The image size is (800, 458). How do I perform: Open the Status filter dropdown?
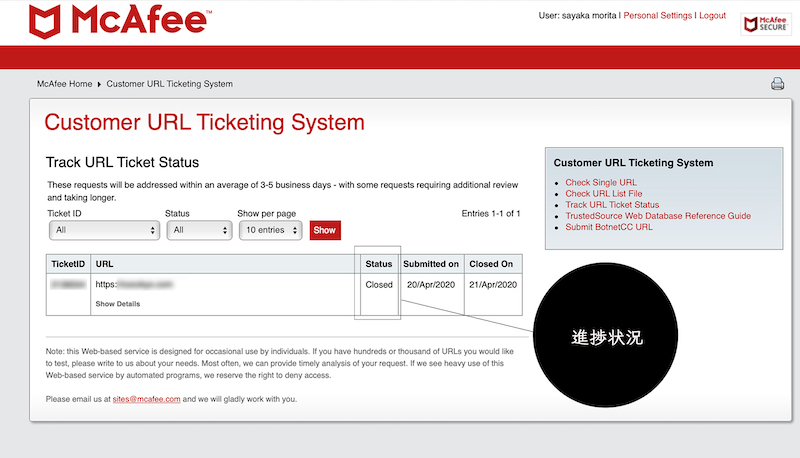point(199,230)
